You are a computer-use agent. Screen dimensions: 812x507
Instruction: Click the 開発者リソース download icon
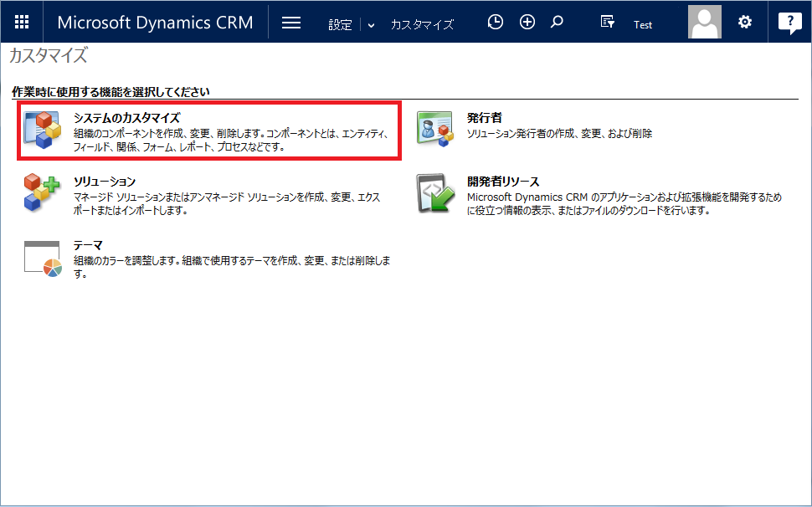click(x=435, y=193)
